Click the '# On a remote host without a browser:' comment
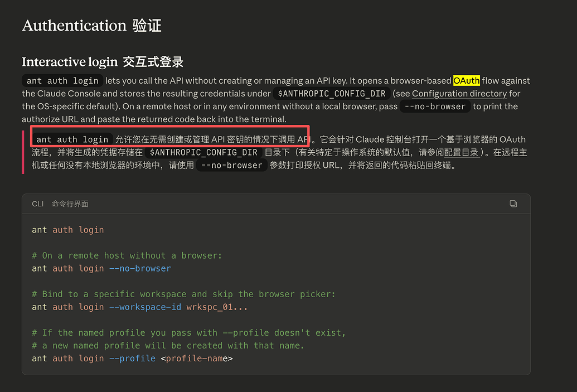This screenshot has width=577, height=392. point(127,255)
